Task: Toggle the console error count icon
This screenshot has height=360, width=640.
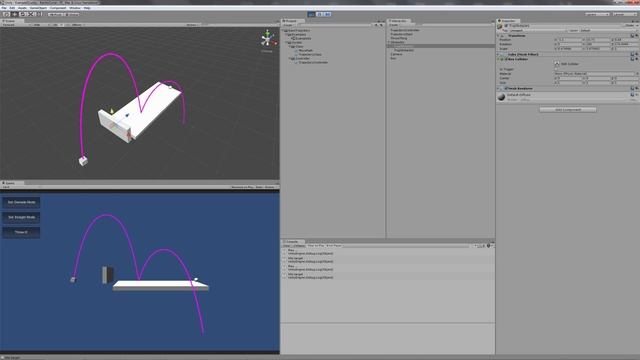Action: click(x=489, y=246)
